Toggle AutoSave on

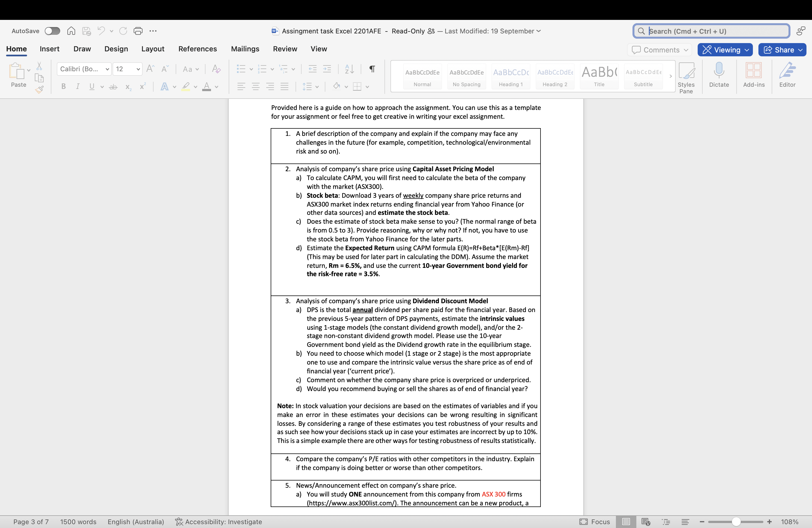52,31
